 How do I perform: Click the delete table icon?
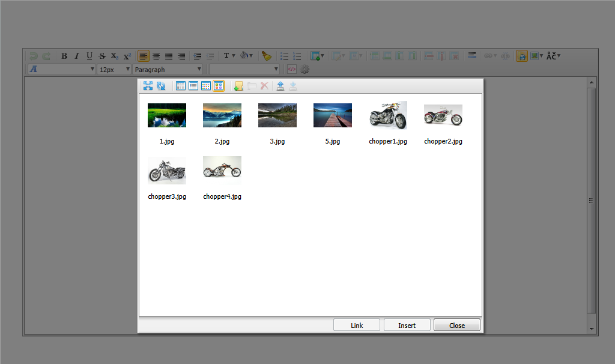[454, 56]
